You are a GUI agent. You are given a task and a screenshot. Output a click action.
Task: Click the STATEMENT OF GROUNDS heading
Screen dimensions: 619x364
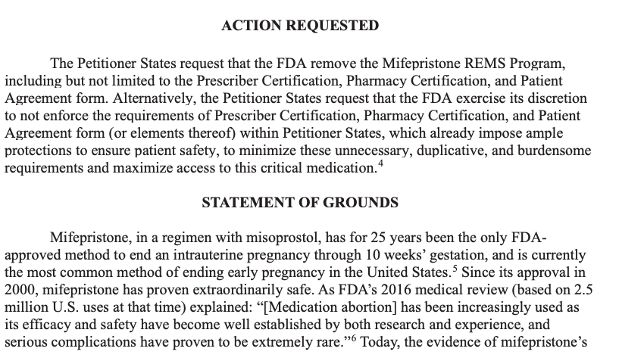pyautogui.click(x=300, y=203)
